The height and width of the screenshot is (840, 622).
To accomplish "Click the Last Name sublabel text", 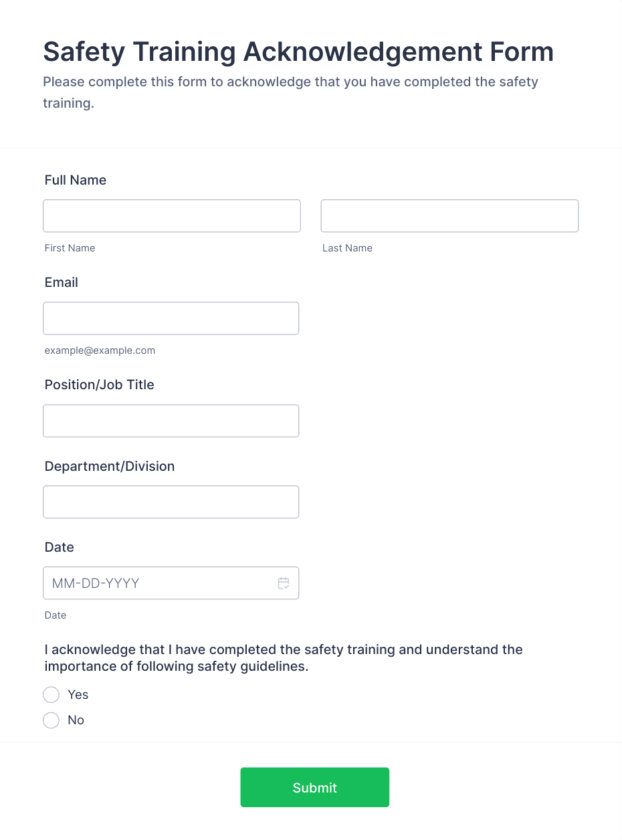I will coord(347,248).
